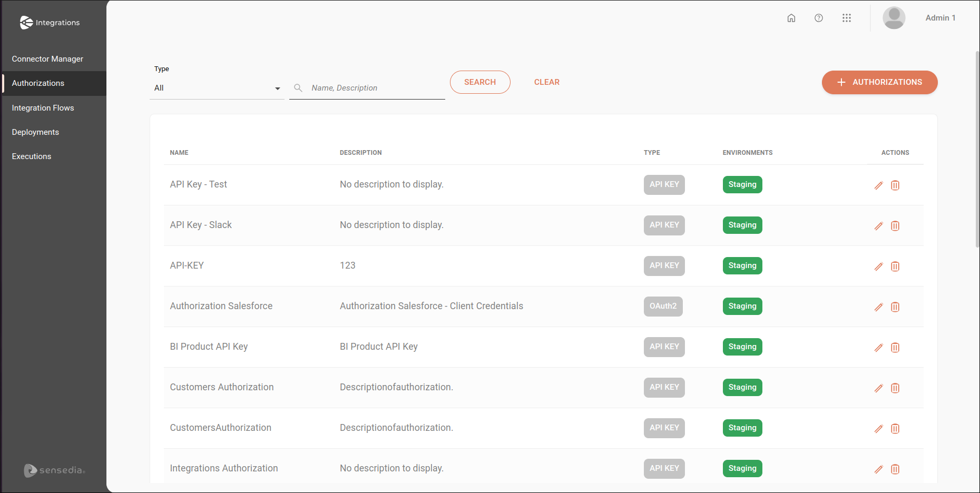
Task: Click the Name, Description search field
Action: pos(369,87)
